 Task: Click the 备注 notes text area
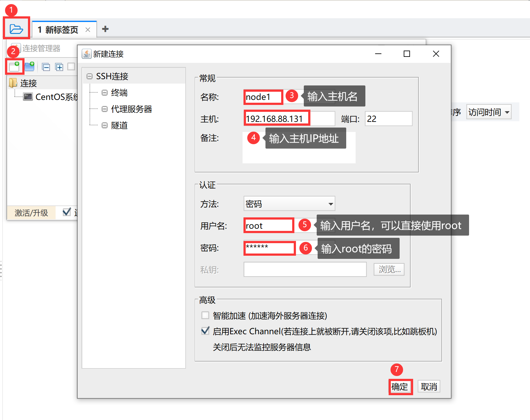tap(299, 148)
